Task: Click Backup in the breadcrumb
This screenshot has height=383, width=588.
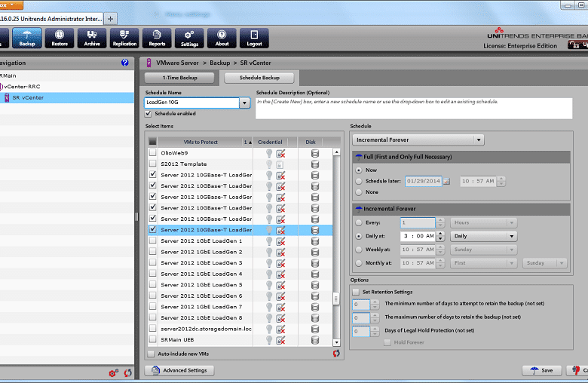Action: 220,63
